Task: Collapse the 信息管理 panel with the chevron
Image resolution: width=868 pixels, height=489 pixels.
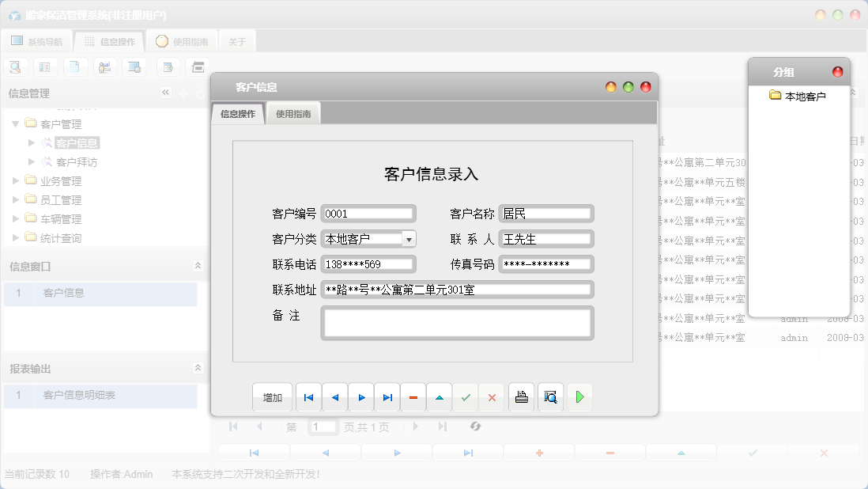Action: tap(165, 93)
